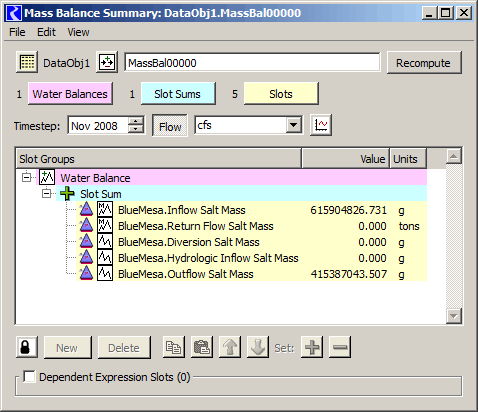This screenshot has height=412, width=478.
Task: Open the plot chart icon button
Action: (x=321, y=125)
